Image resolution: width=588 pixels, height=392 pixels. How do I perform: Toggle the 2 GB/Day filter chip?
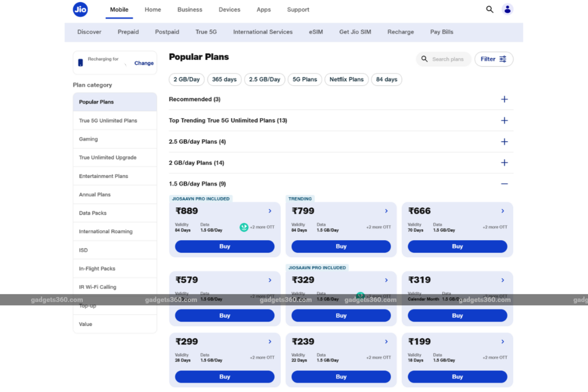(x=187, y=79)
